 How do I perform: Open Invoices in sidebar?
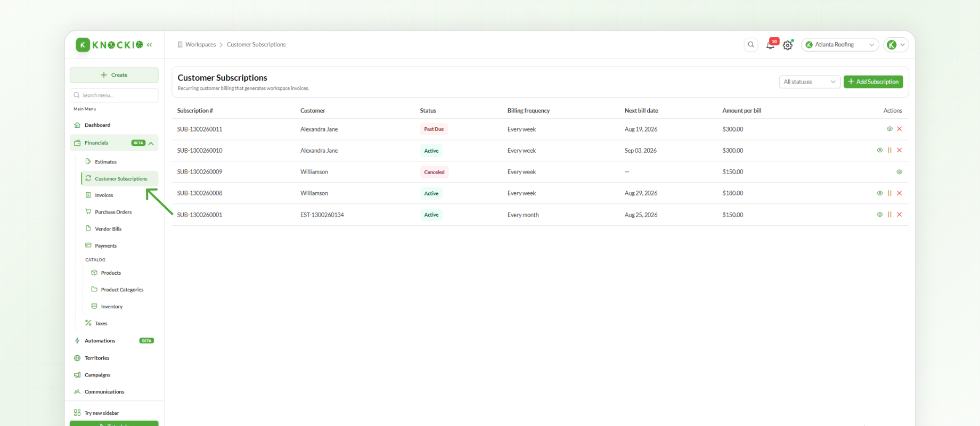(x=120, y=195)
